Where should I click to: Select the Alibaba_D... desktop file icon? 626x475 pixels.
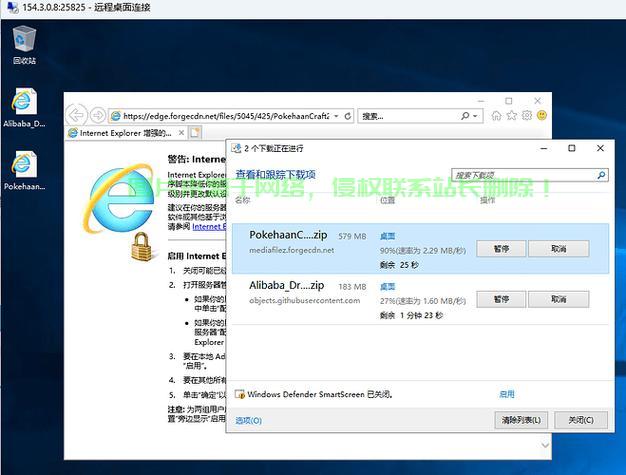tap(24, 108)
